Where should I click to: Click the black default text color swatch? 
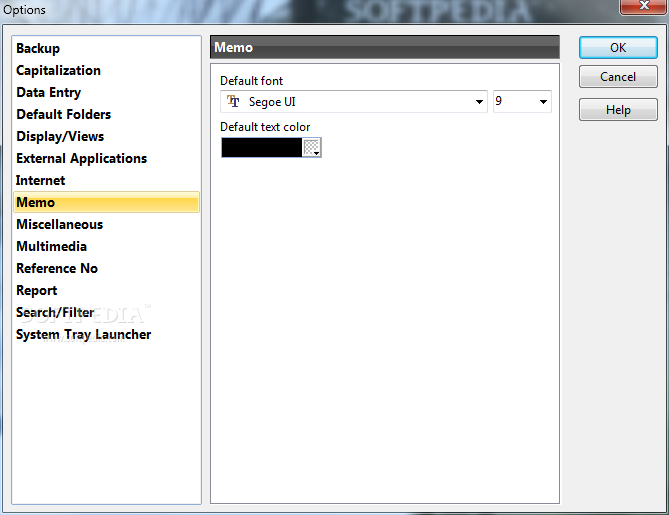click(x=262, y=148)
